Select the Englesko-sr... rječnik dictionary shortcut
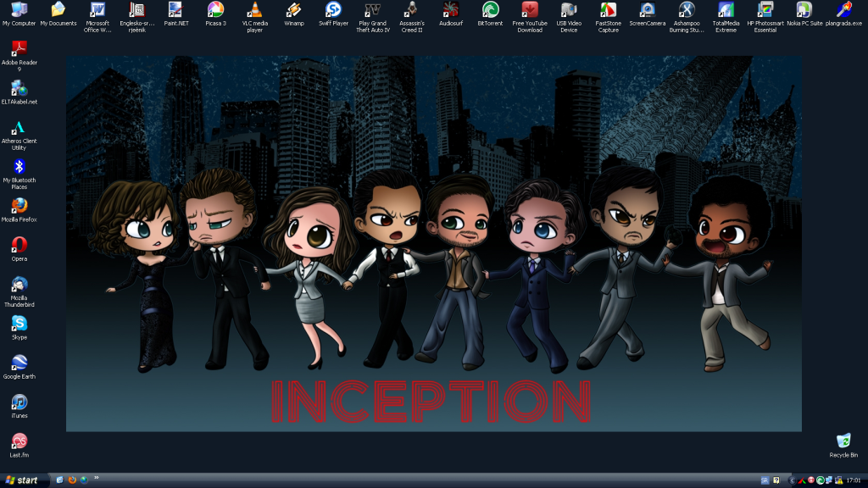 (136, 17)
